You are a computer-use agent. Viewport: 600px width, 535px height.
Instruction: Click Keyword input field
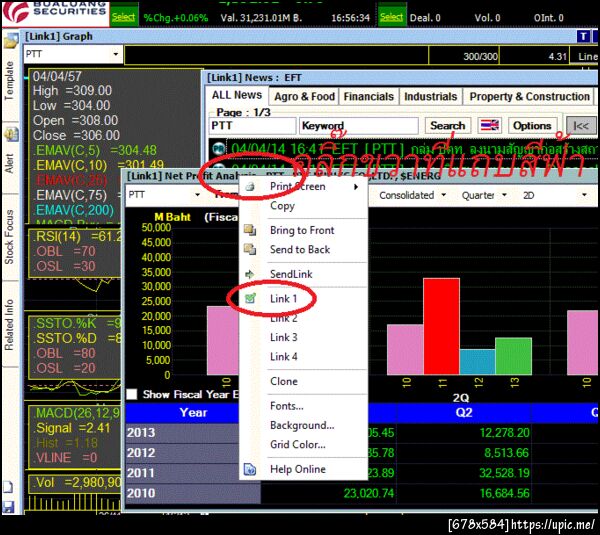(x=359, y=126)
